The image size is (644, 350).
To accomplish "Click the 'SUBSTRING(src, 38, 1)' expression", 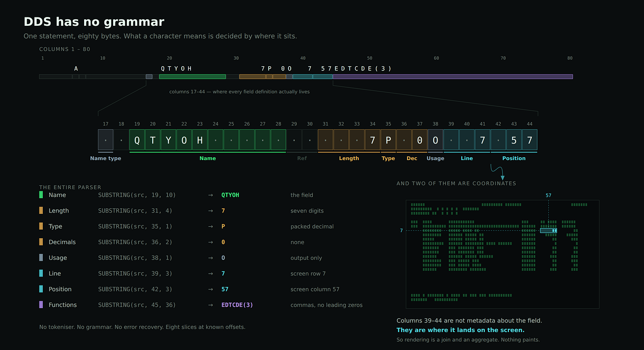I will tap(135, 258).
